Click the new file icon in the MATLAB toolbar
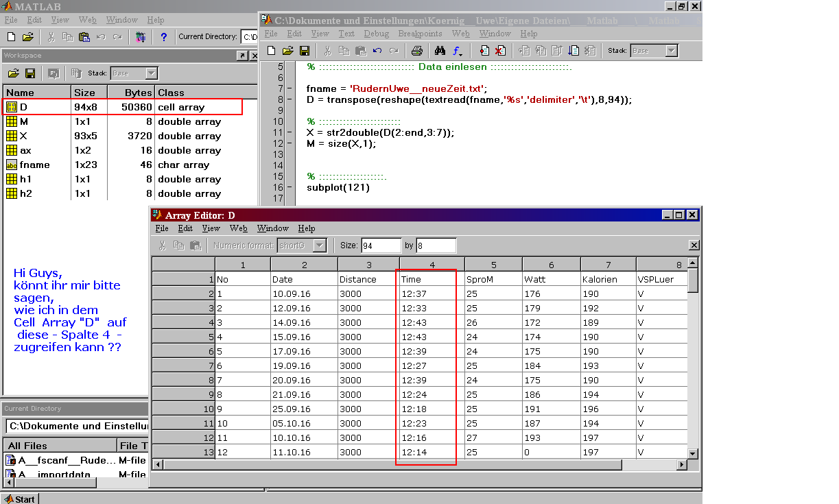The height and width of the screenshot is (504, 839). [x=12, y=37]
